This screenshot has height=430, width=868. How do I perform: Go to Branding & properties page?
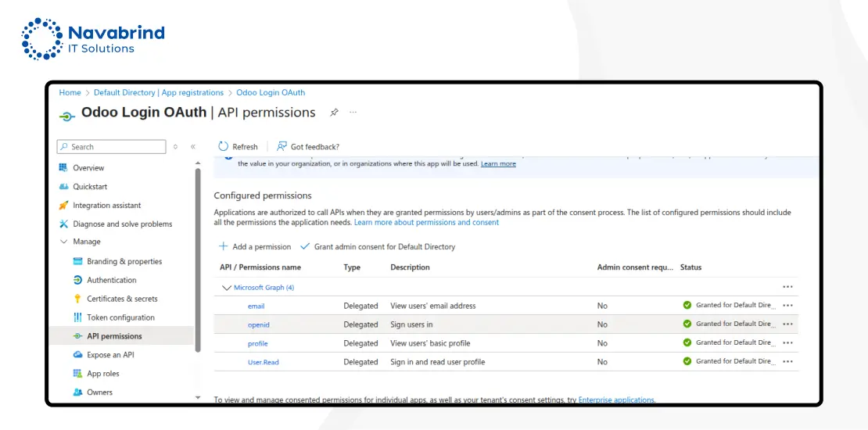[x=124, y=261]
